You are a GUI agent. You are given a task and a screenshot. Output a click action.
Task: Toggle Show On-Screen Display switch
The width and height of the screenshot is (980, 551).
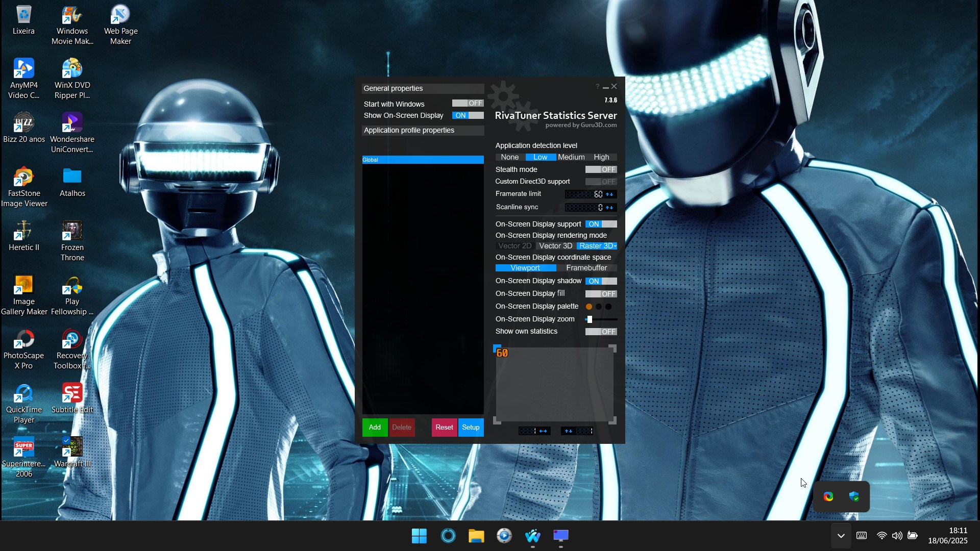click(x=468, y=115)
